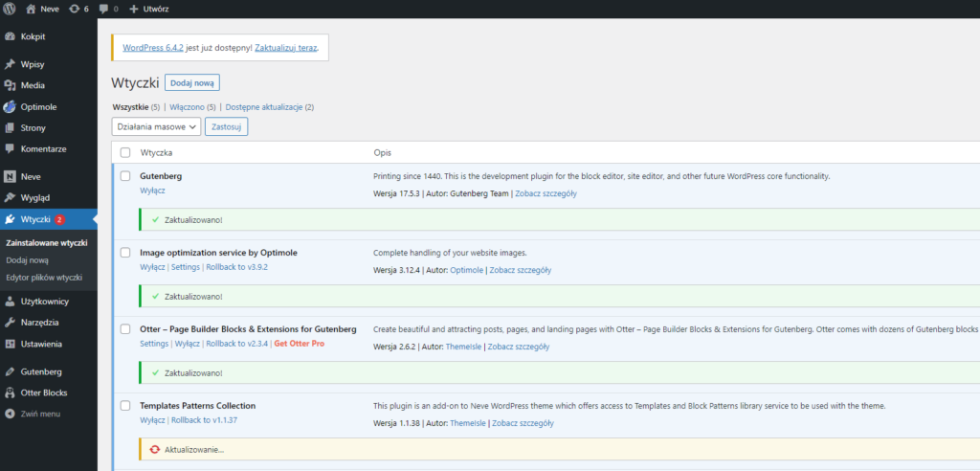Toggle the select-all checkbox in table header
Viewport: 980px width, 471px height.
click(125, 153)
